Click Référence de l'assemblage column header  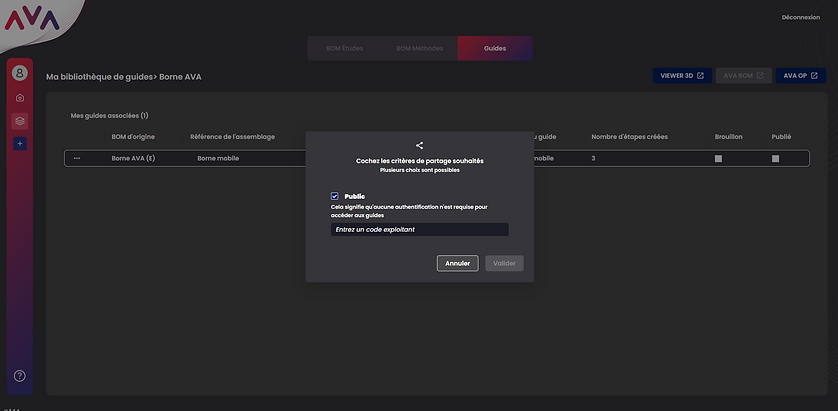click(x=232, y=137)
